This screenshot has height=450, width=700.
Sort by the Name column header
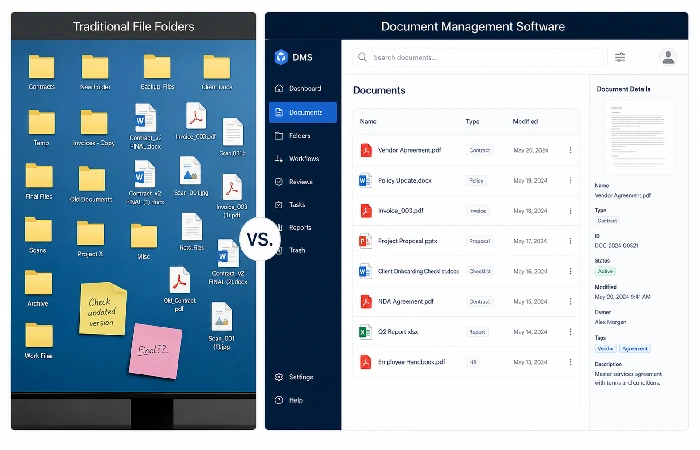click(x=368, y=121)
